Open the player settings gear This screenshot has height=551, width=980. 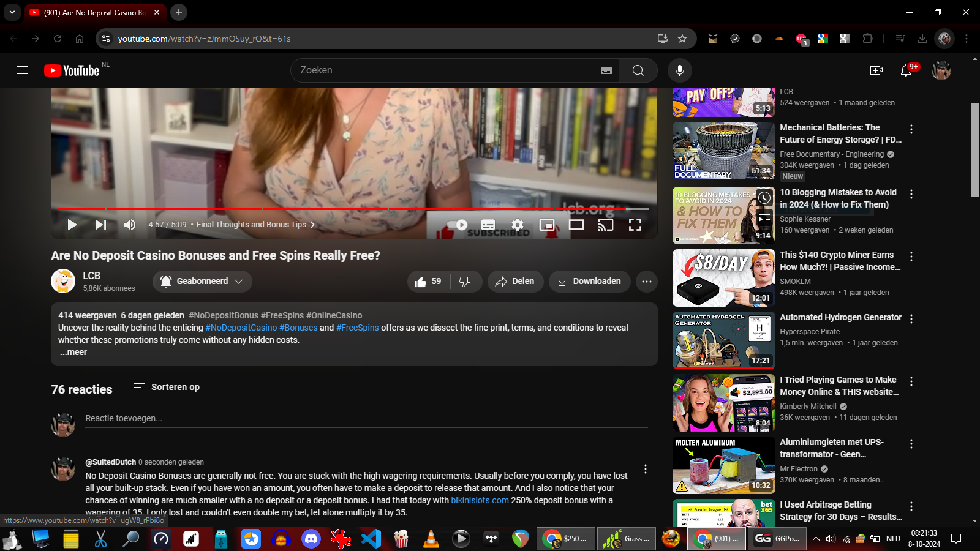[x=518, y=225]
